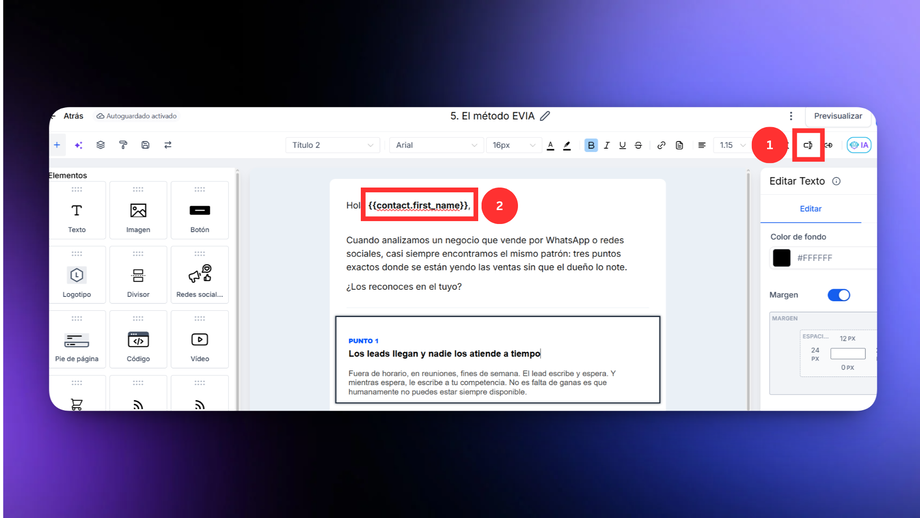
Task: Click the #FFFFFF color hex field
Action: [834, 258]
